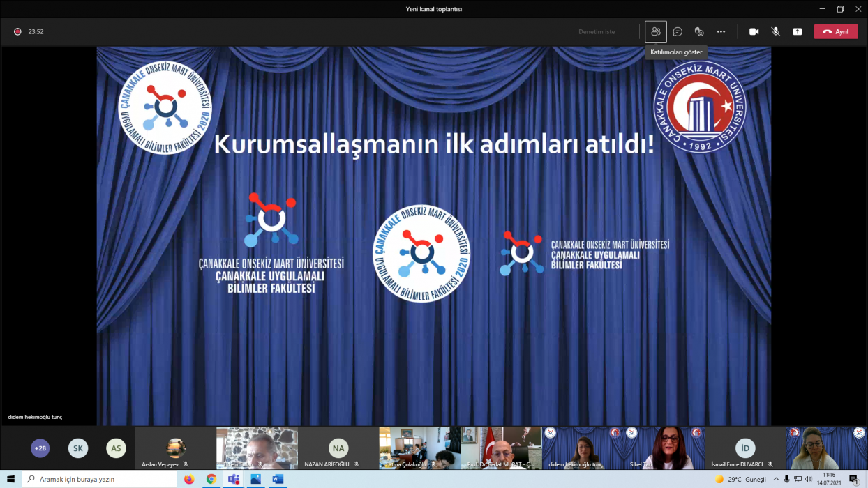The image size is (868, 488).
Task: Select Prof. Dr. Sedat MURAT's video tile
Action: point(502,448)
